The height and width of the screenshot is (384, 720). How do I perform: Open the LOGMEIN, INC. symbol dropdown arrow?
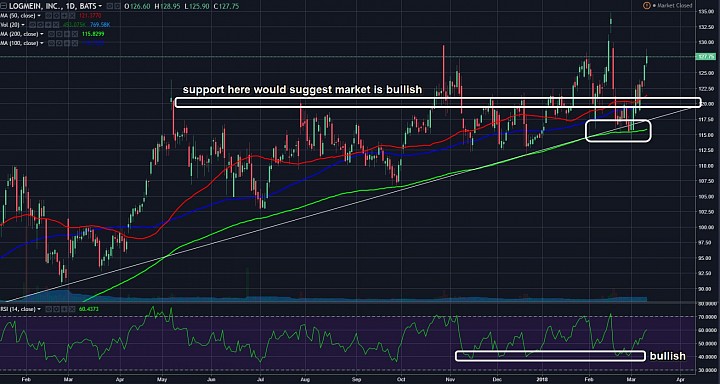click(100, 6)
